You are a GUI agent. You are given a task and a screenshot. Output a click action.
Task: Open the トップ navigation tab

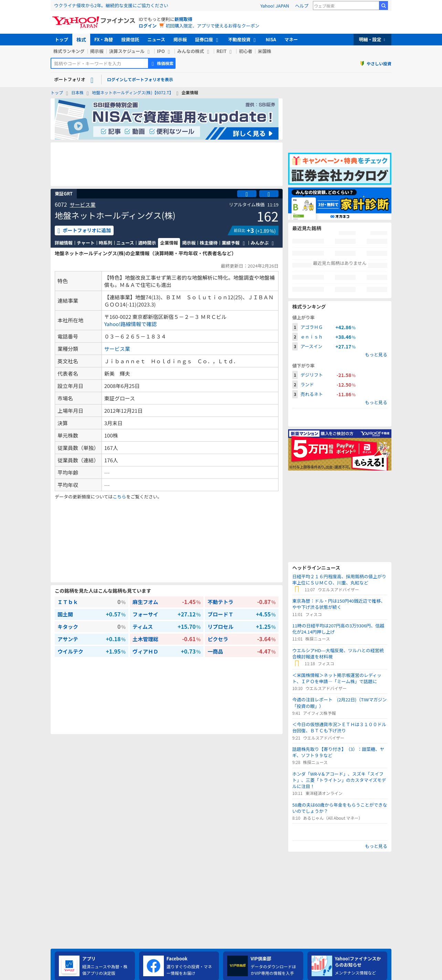coord(61,40)
